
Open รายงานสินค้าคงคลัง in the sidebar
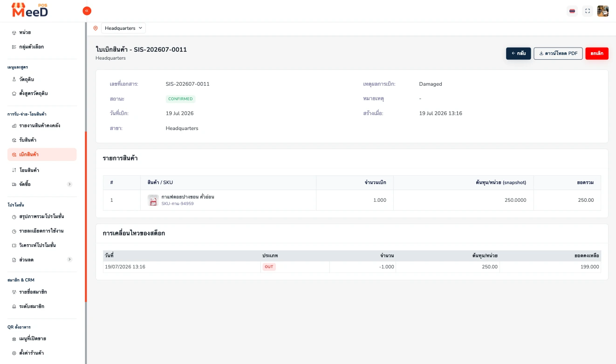point(42,126)
